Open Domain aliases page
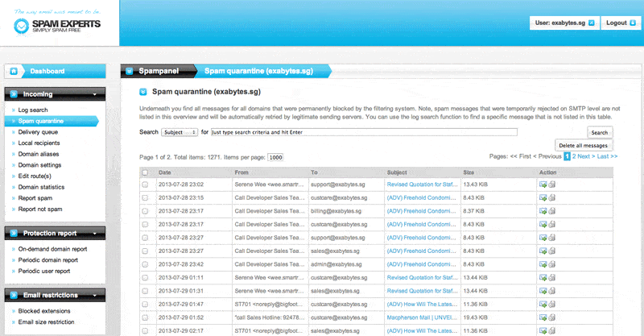 (x=39, y=154)
